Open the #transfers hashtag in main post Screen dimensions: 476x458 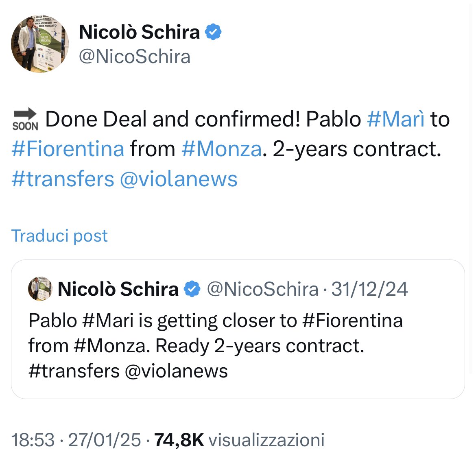63,179
